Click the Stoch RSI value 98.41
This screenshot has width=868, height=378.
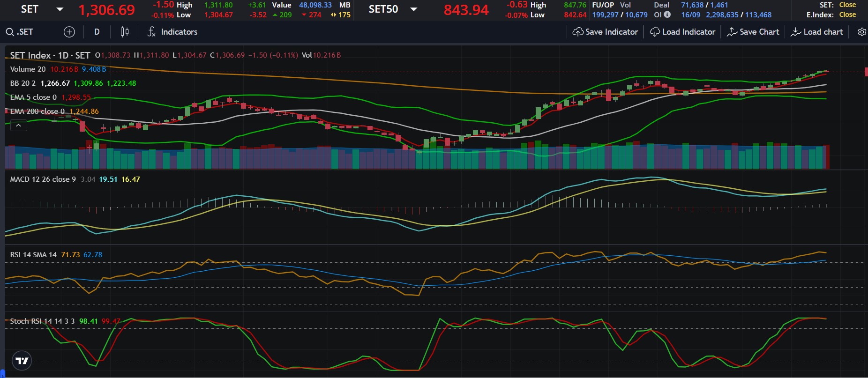88,321
